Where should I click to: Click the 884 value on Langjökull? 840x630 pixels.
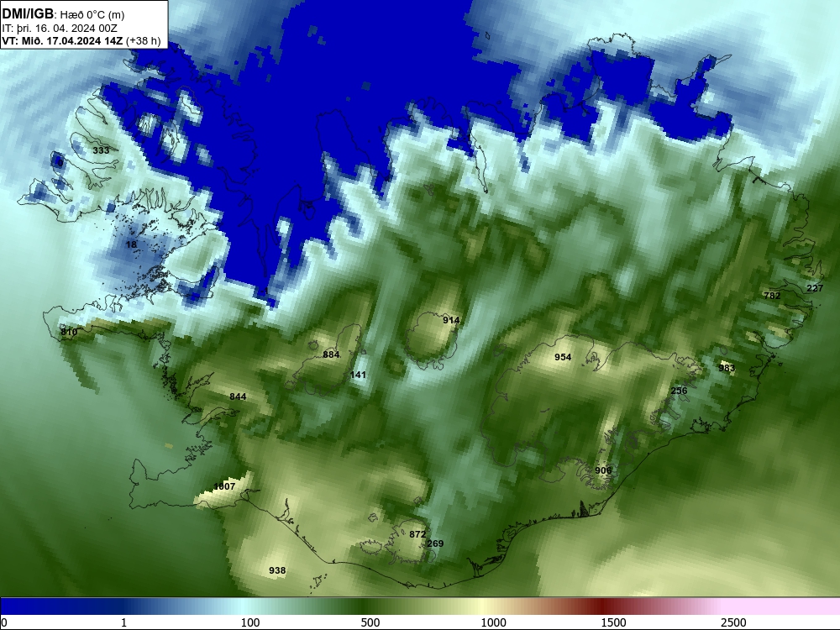331,354
